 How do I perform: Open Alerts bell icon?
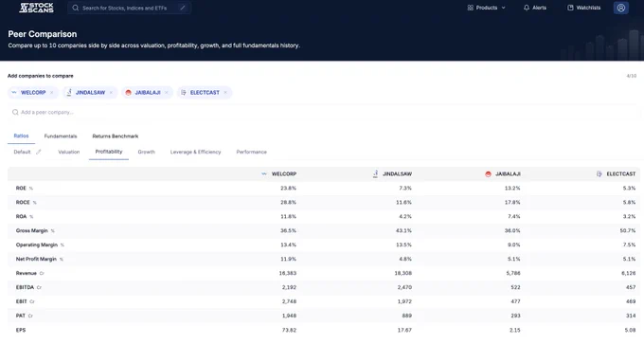click(527, 8)
